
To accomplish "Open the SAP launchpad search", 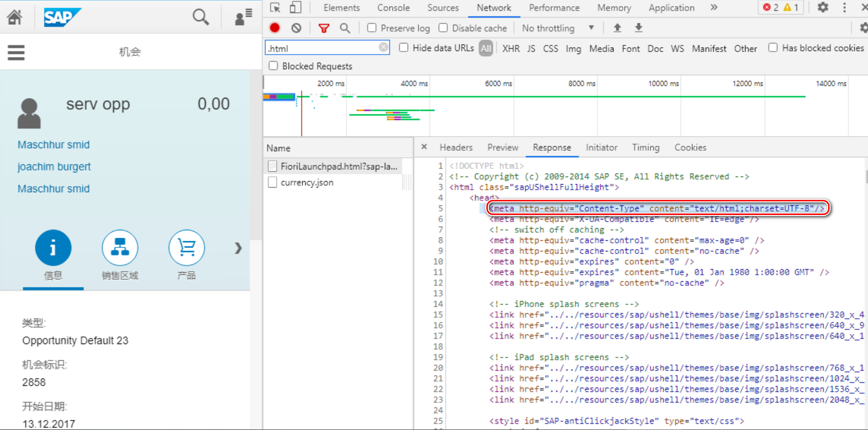I will (x=201, y=17).
